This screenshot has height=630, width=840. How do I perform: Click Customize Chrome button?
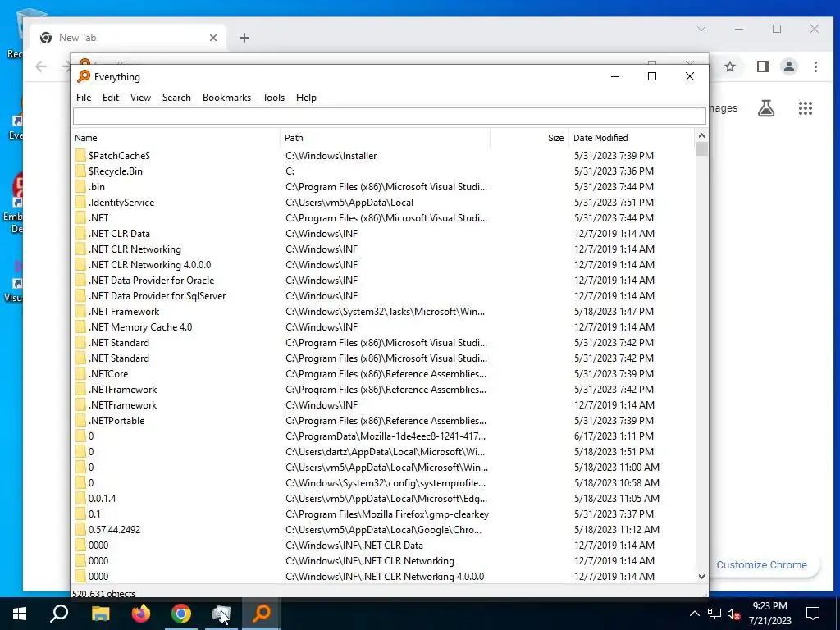tap(761, 564)
